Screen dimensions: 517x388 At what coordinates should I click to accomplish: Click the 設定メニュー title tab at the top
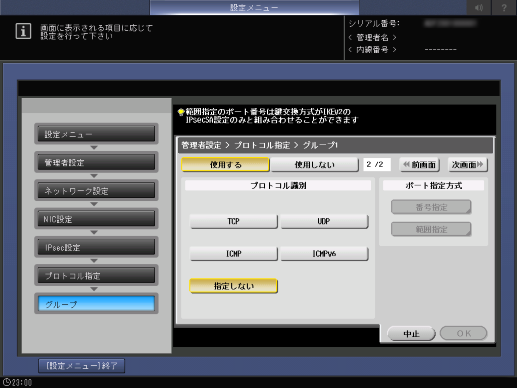point(254,7)
